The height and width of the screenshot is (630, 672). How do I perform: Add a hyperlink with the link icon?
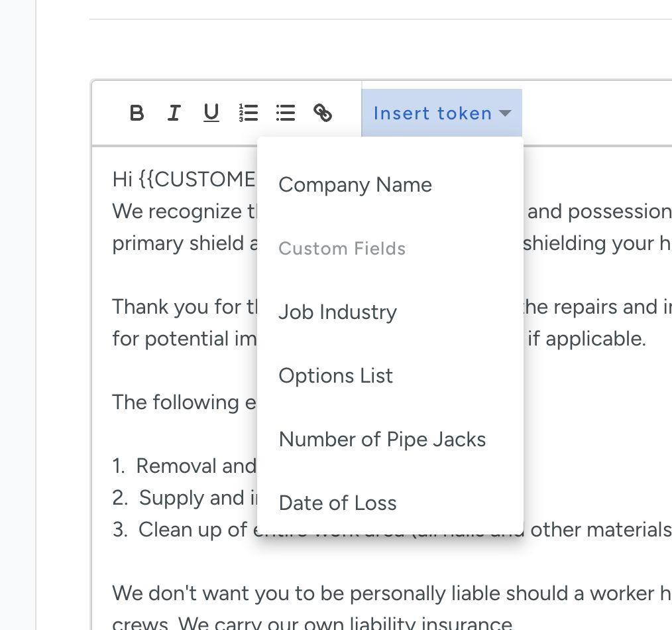[323, 113]
